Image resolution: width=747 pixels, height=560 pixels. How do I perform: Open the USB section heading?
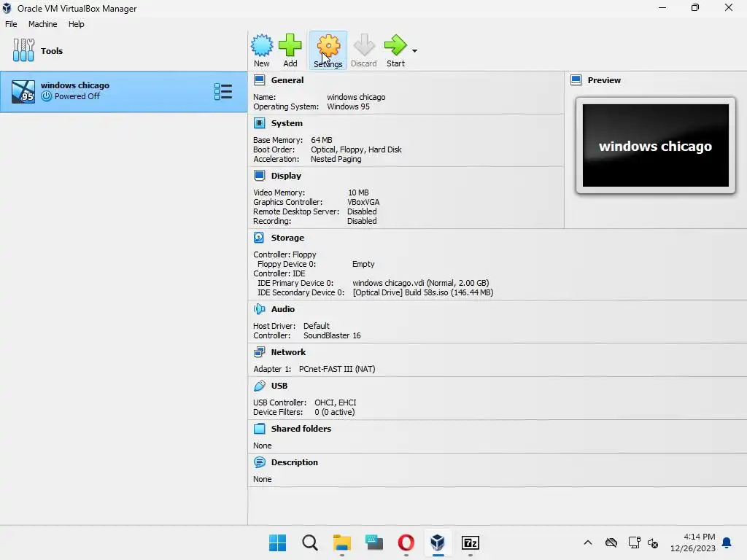[x=279, y=386]
